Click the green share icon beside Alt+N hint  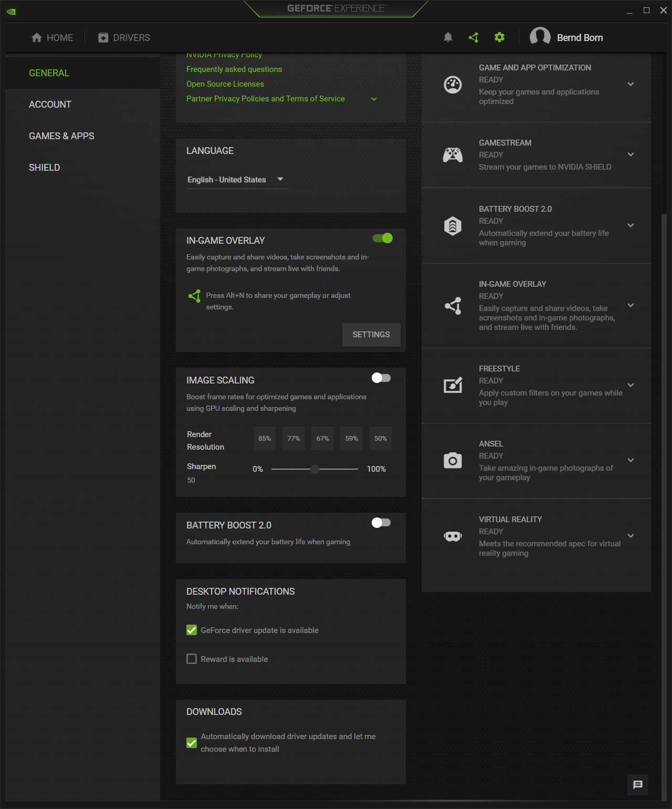(x=194, y=296)
